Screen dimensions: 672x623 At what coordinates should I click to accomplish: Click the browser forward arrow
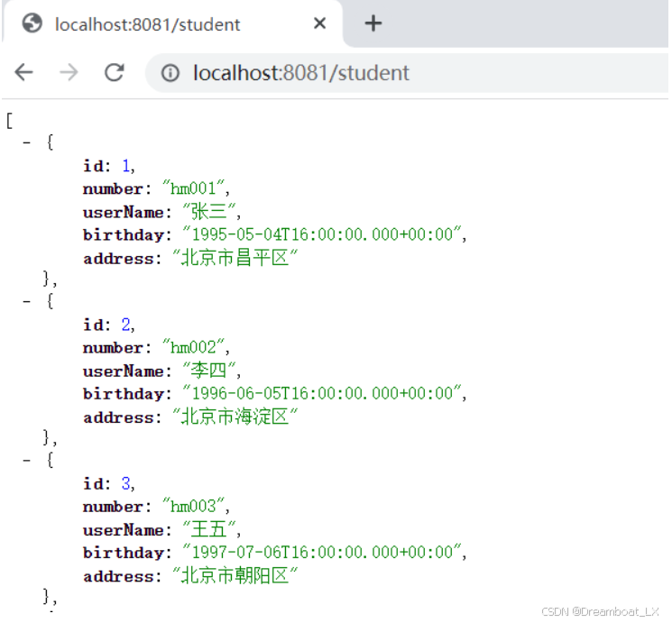coord(69,72)
